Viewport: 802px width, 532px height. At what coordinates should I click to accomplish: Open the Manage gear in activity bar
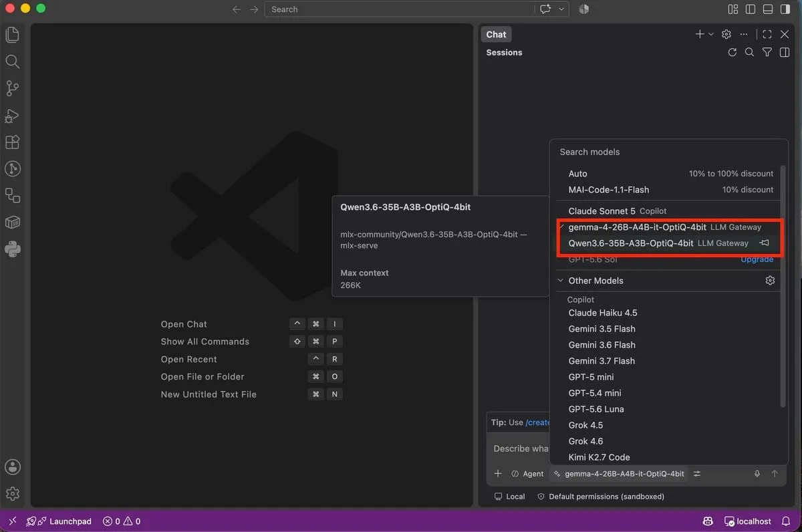click(12, 494)
